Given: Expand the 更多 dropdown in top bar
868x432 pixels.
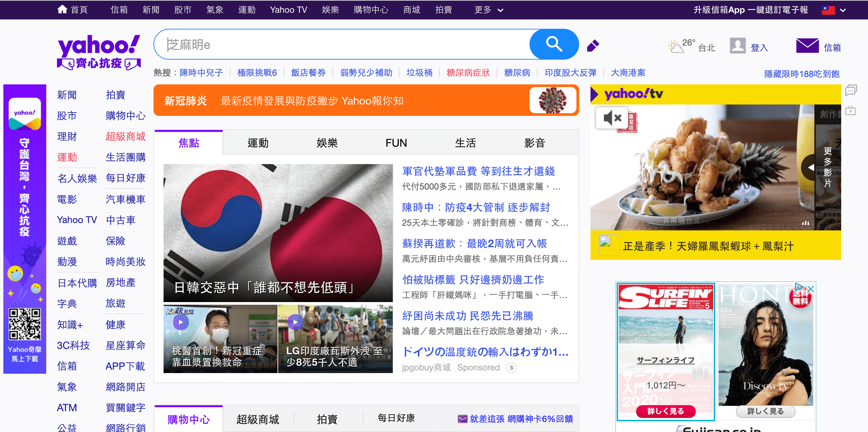Looking at the screenshot, I should click(489, 10).
